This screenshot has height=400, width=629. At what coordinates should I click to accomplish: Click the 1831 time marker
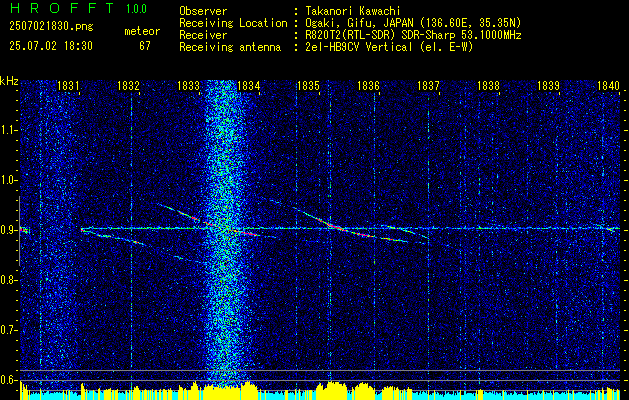tap(68, 85)
